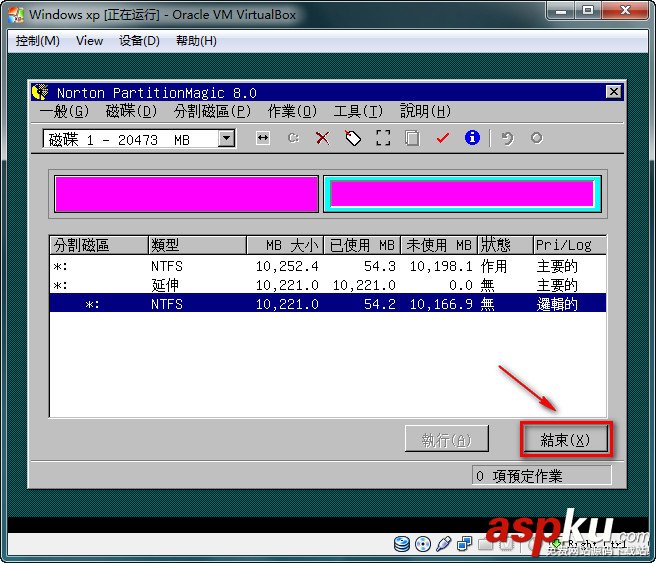Click the red checkmark apply changes icon

tap(443, 138)
